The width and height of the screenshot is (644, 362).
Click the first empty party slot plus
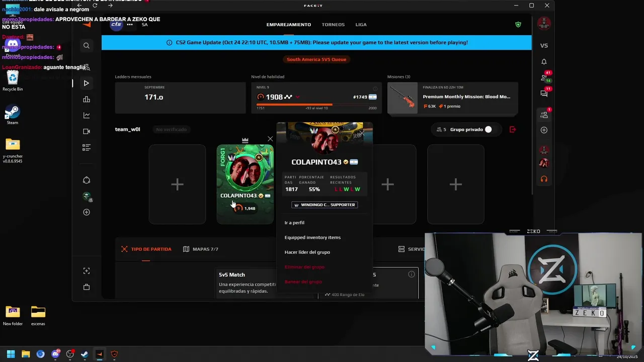tap(177, 185)
